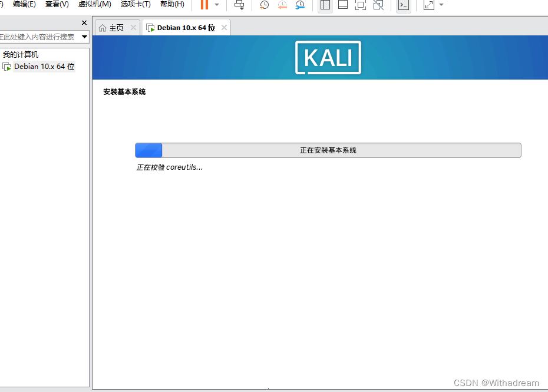Open the 虚拟机(M) menu
Image resolution: width=548 pixels, height=392 pixels.
pos(95,4)
